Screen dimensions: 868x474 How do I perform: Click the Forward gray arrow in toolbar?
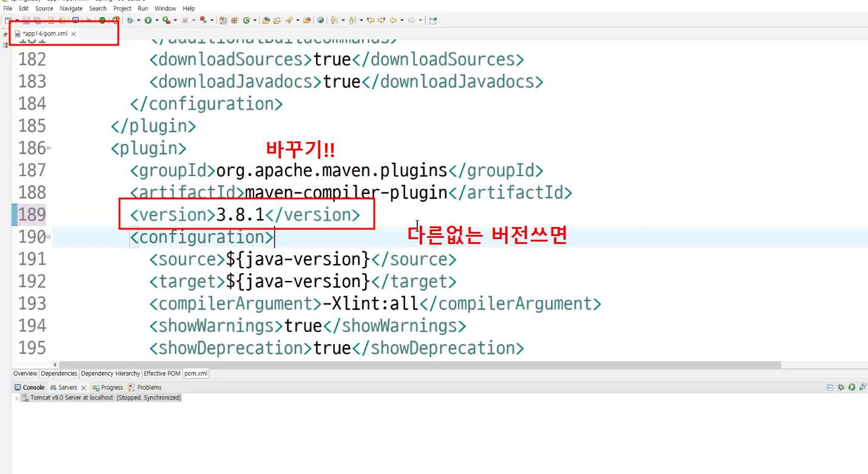411,20
